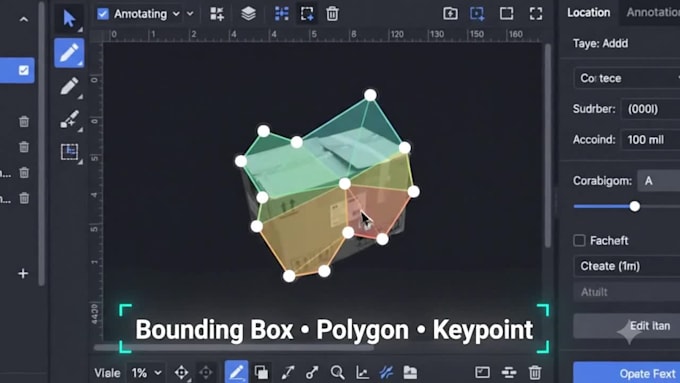Screen dimensions: 680x383
Task: Click the Edit Itan button
Action: tap(627, 326)
